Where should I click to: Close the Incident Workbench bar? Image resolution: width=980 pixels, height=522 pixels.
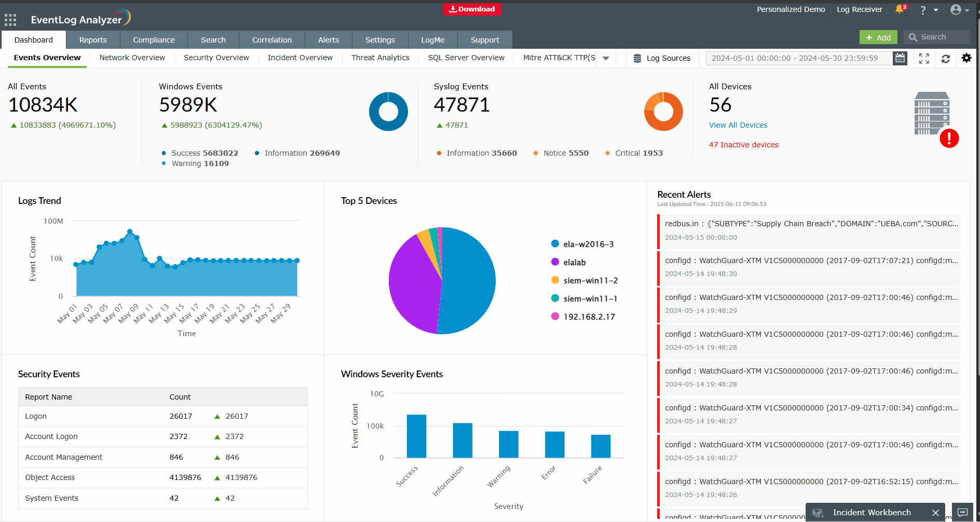(935, 513)
